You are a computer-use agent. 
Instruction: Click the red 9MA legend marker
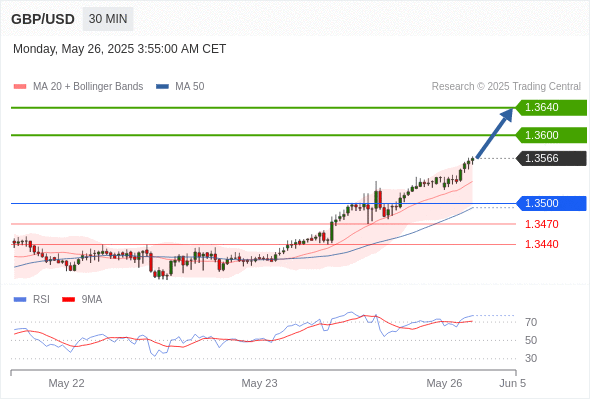pyautogui.click(x=68, y=300)
